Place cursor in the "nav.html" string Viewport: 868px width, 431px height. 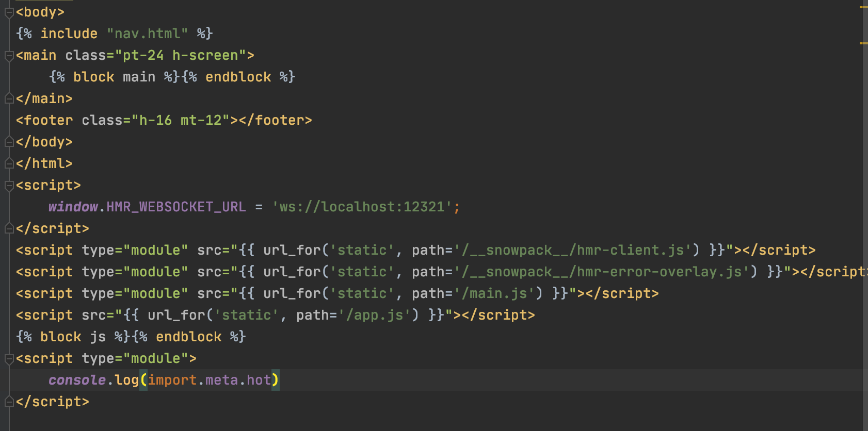(x=147, y=34)
